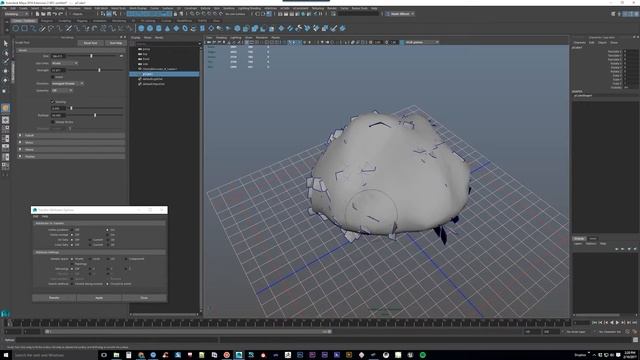Image resolution: width=640 pixels, height=360 pixels.
Task: Click the NURBS circle shelf icon
Action: tap(16, 28)
